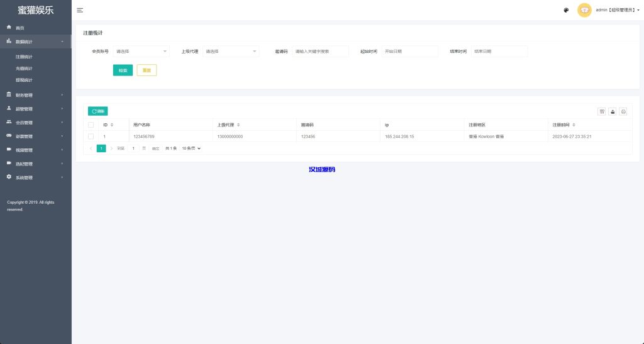Image resolution: width=644 pixels, height=344 pixels.
Task: Select 提现统计 in the sidebar
Action: [x=25, y=80]
